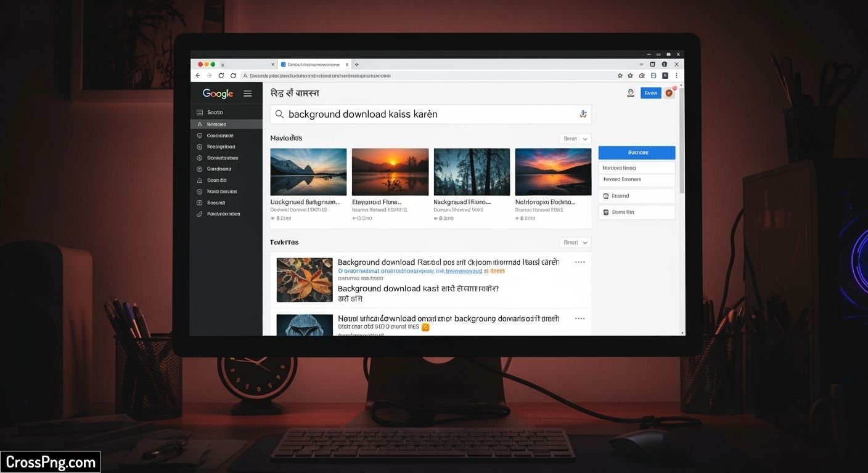Open the browser three-dot menu

676,75
